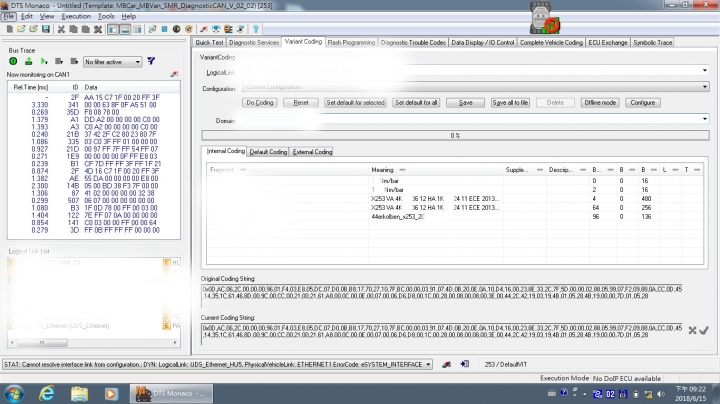Click the coding progress bar showing 0 %
Image resolution: width=720 pixels, height=404 pixels.
tap(455, 135)
